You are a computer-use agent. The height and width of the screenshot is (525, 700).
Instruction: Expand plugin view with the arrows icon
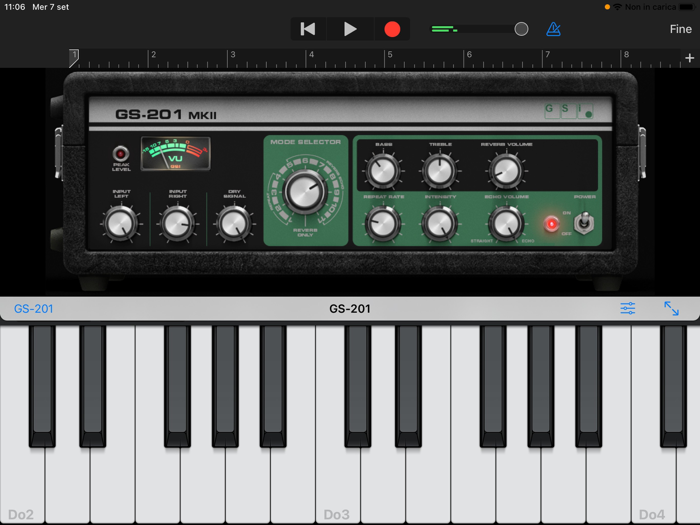(x=671, y=308)
